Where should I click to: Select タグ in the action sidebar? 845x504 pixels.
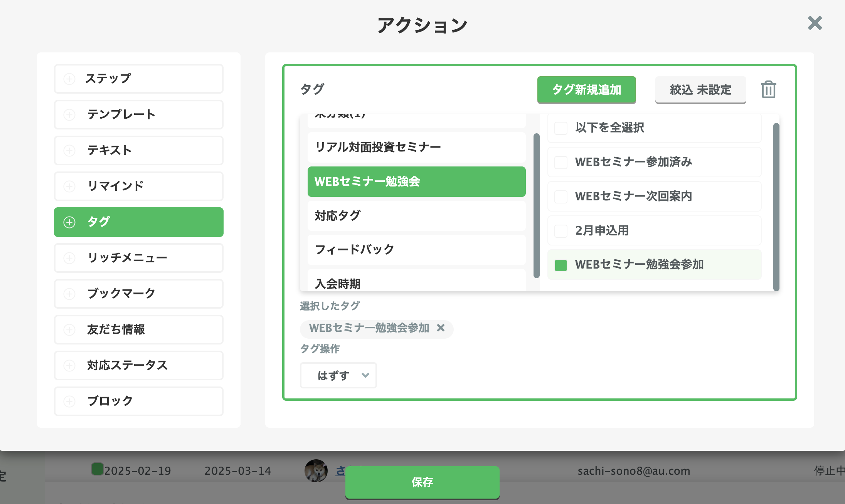138,222
